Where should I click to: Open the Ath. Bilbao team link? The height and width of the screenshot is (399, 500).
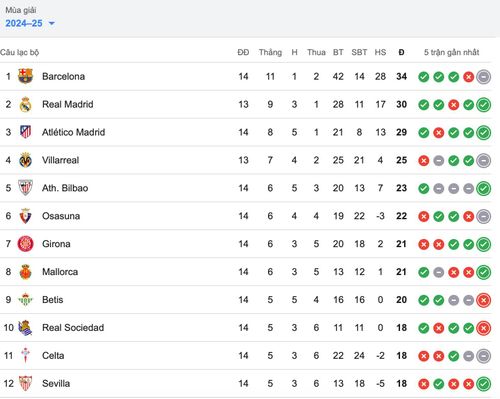click(65, 188)
